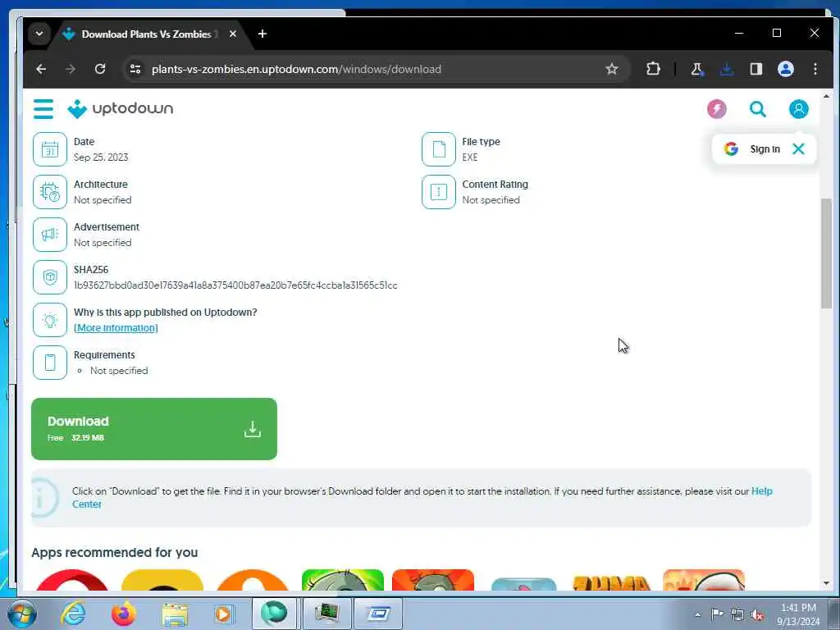
Task: Click the Date calendar icon
Action: click(50, 149)
